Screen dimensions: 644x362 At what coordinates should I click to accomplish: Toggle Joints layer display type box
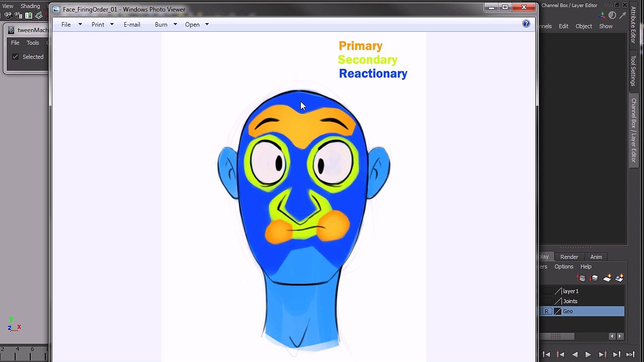(x=547, y=301)
